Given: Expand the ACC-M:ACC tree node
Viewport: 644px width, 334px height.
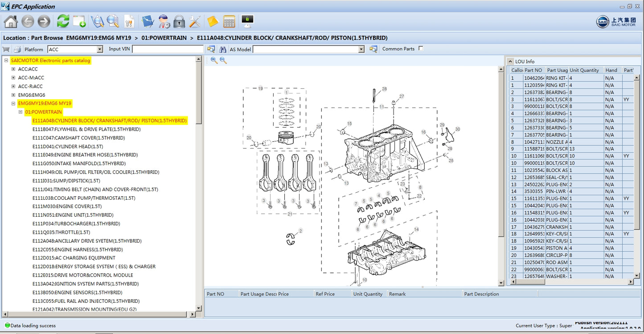Looking at the screenshot, I should [13, 78].
